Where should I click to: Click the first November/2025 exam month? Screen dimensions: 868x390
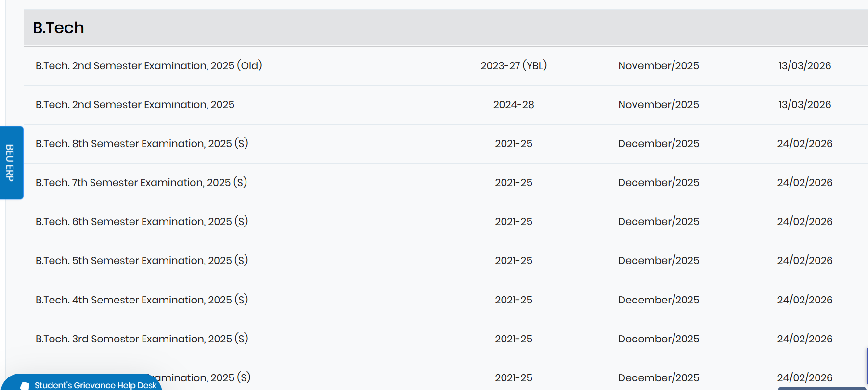[659, 66]
